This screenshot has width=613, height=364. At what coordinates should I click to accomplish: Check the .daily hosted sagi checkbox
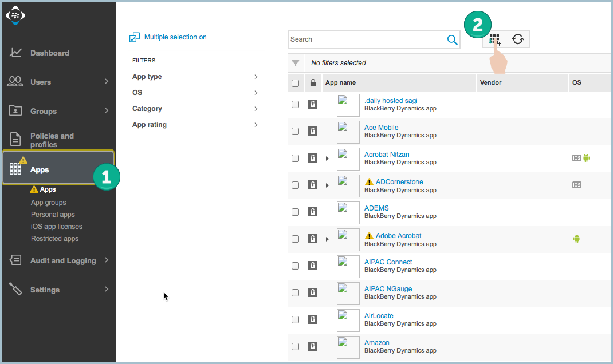click(x=295, y=105)
